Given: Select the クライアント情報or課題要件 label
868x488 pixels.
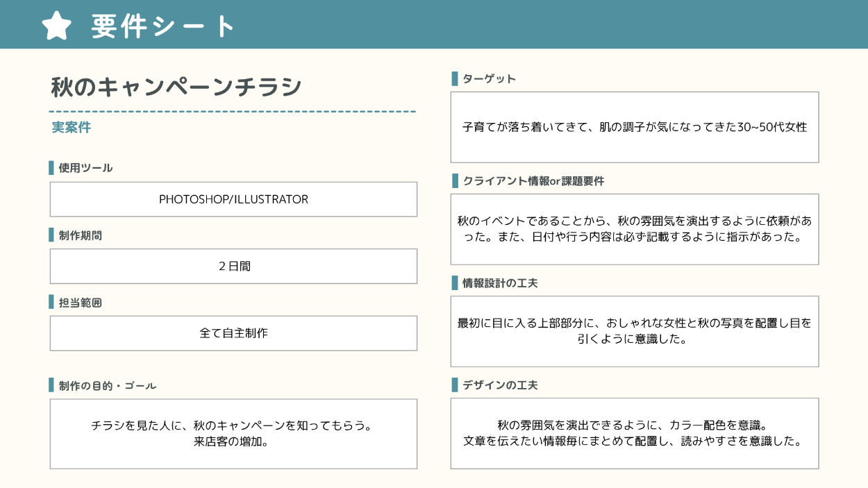Looking at the screenshot, I should tap(533, 181).
